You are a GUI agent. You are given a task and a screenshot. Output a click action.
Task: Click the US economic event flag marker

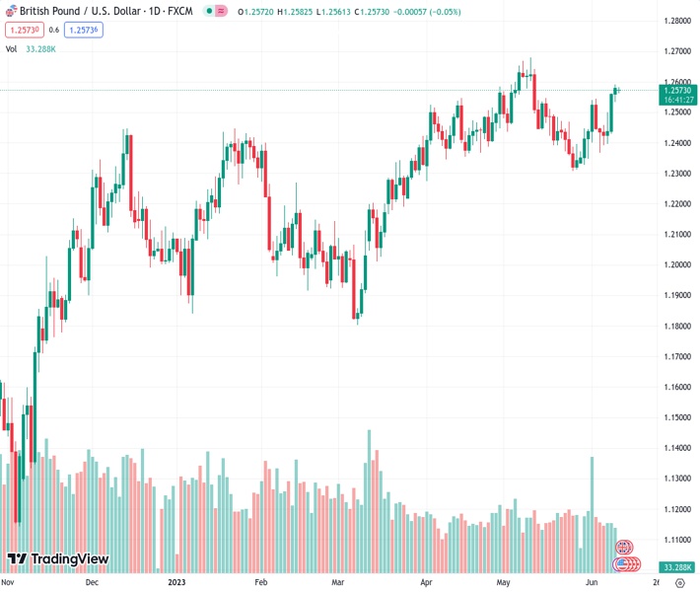(x=624, y=564)
